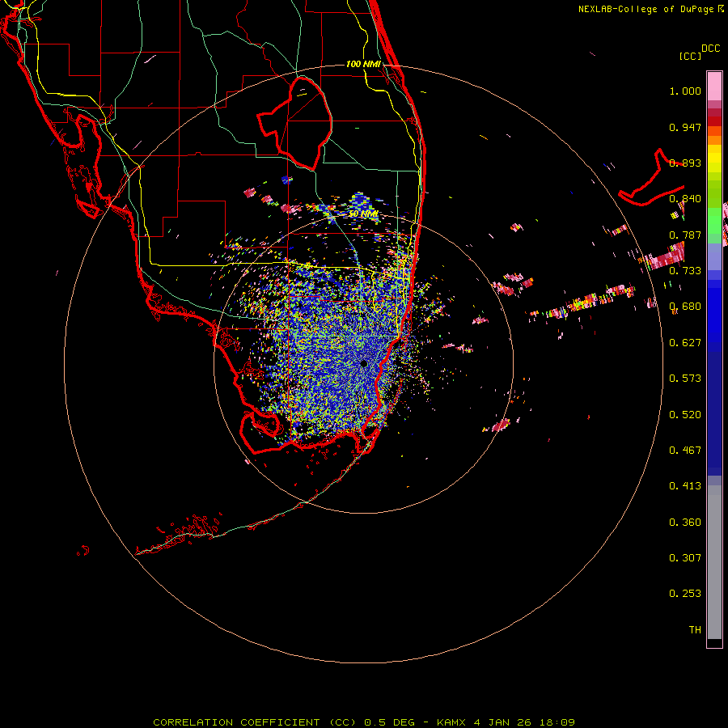The image size is (728, 728).
Task: Click the 0.520 scale label
Action: click(685, 415)
